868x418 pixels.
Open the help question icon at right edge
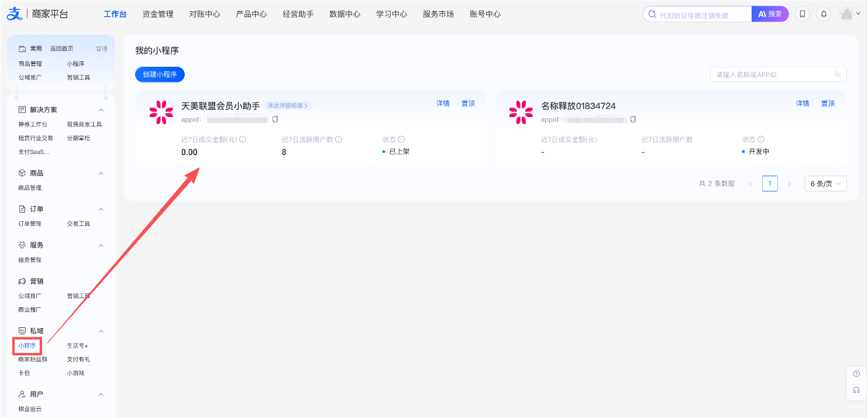[856, 374]
